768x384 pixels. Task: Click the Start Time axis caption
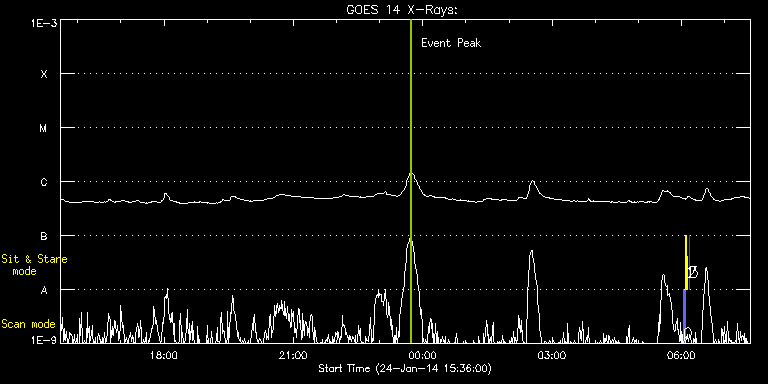click(x=405, y=368)
